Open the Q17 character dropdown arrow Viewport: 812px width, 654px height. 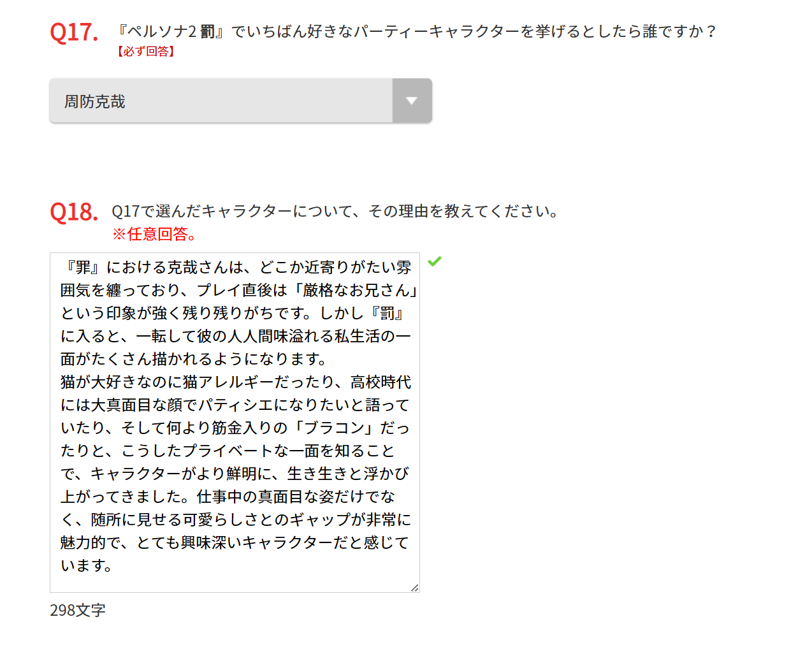click(x=412, y=101)
